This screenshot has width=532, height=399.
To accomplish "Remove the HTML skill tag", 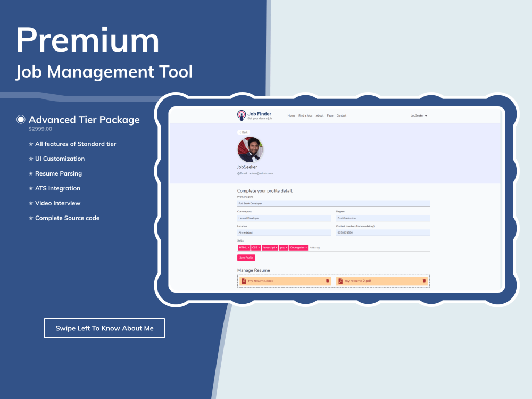I will coord(248,248).
